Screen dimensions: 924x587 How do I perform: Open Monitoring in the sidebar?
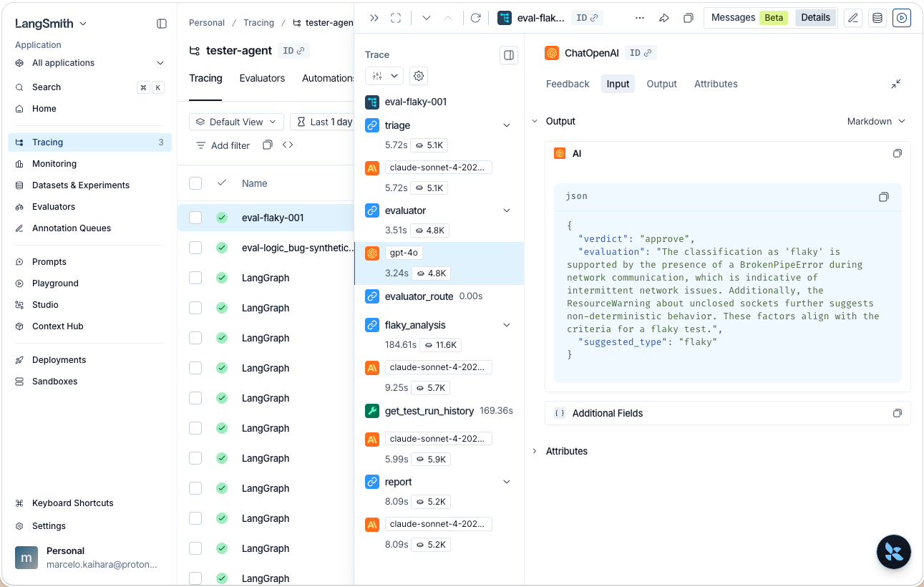(x=89, y=164)
